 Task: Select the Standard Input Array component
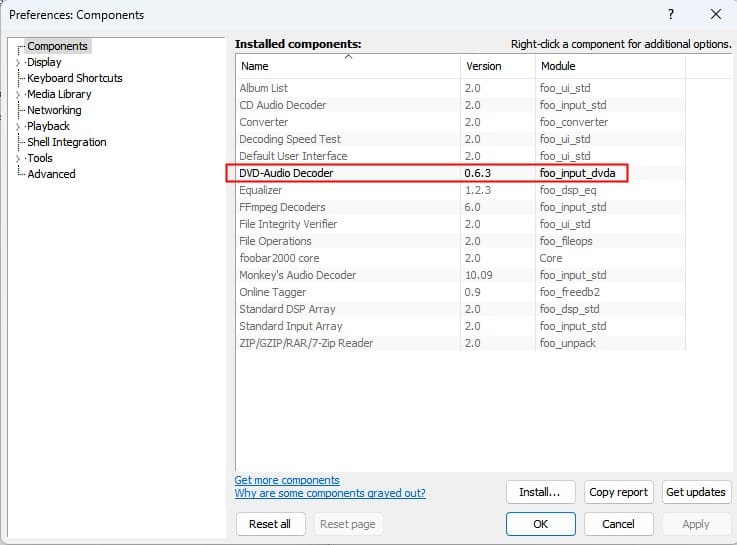(x=461, y=326)
